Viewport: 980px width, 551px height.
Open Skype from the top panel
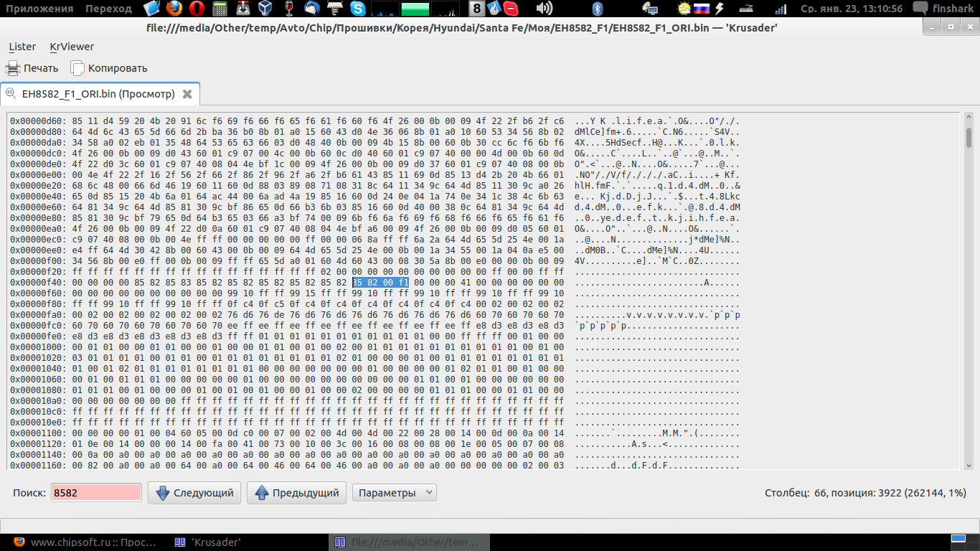(x=357, y=9)
